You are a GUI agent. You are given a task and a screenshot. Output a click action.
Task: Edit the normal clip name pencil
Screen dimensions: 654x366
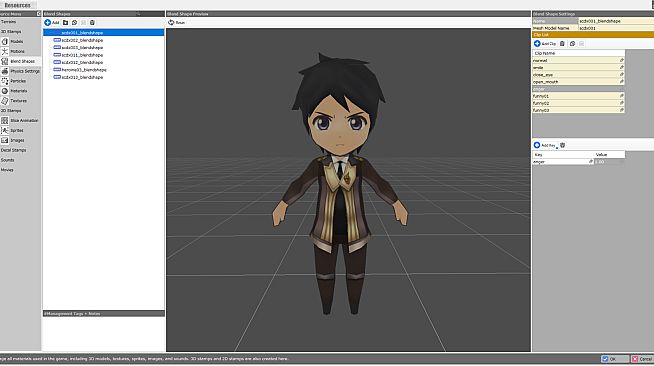(x=621, y=60)
